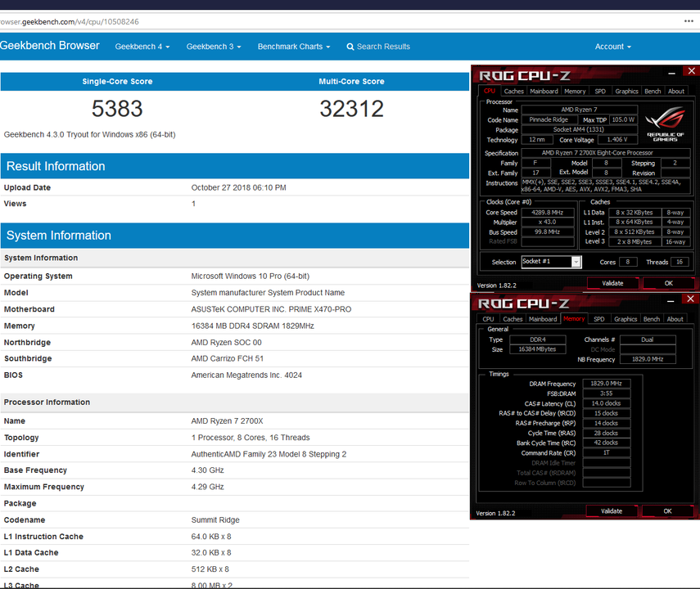Click the Bus Speed 99.8 MHz field
Image resolution: width=700 pixels, height=589 pixels.
548,232
